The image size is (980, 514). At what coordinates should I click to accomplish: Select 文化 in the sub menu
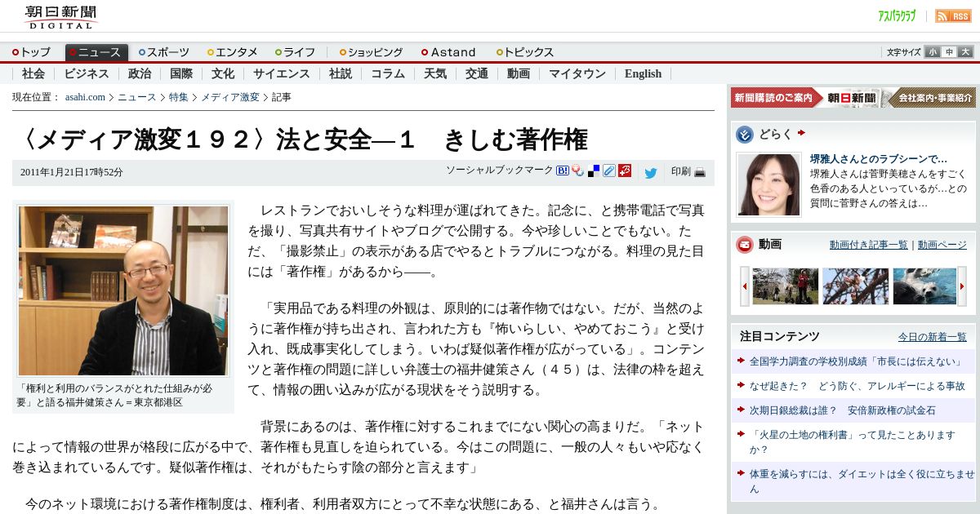[x=223, y=73]
